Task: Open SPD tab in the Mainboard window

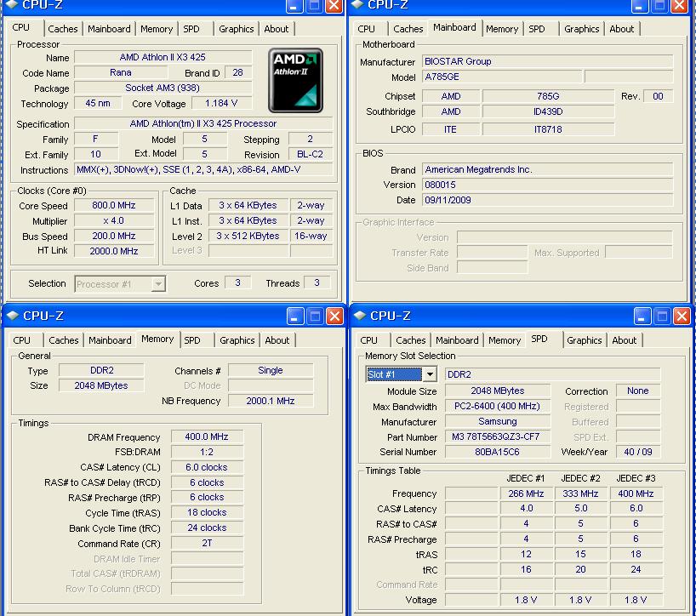Action: point(537,29)
